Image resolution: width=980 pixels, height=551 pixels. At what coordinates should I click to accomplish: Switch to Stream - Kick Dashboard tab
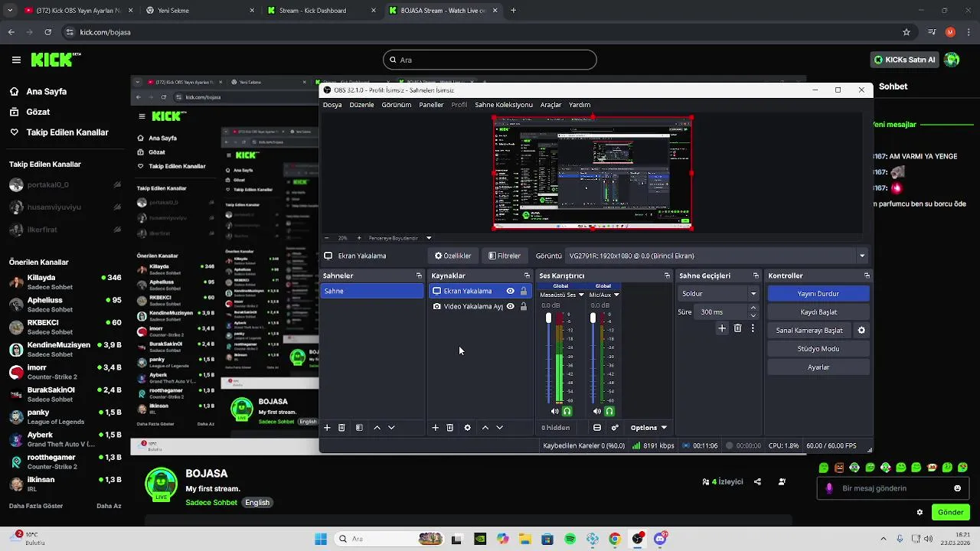click(x=320, y=11)
